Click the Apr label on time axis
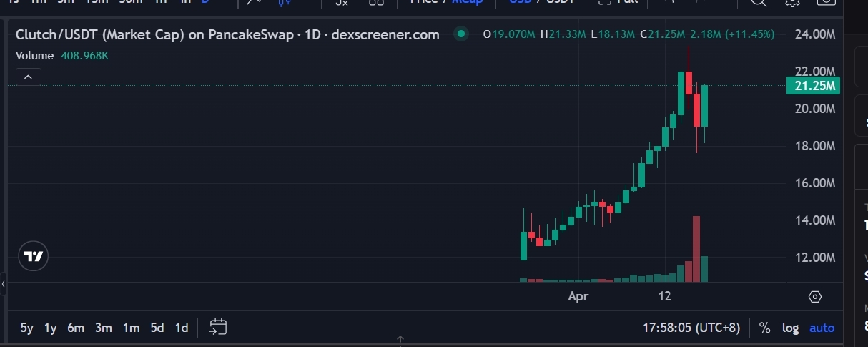Image resolution: width=868 pixels, height=347 pixels. [x=578, y=296]
